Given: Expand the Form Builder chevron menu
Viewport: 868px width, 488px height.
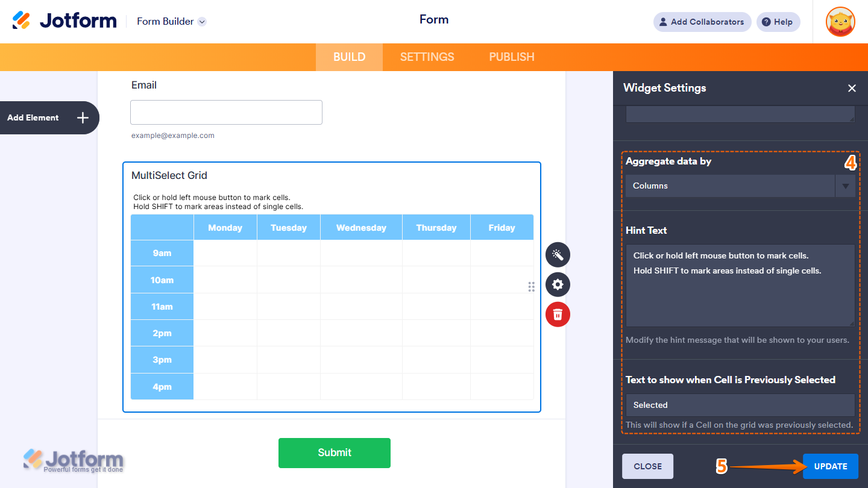Looking at the screenshot, I should [x=203, y=21].
